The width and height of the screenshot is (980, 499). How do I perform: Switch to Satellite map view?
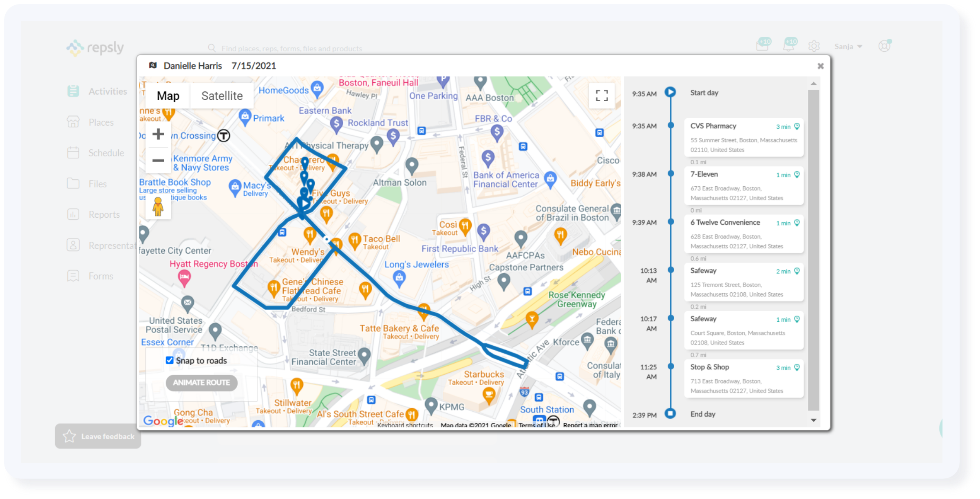[222, 96]
